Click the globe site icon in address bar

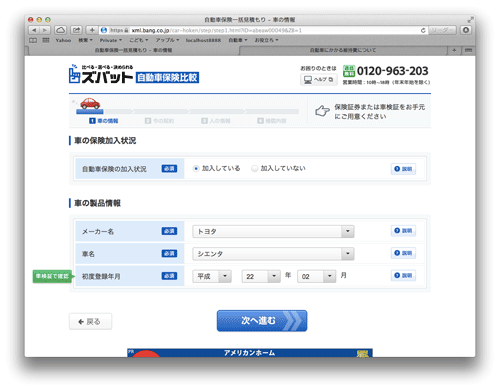point(104,30)
